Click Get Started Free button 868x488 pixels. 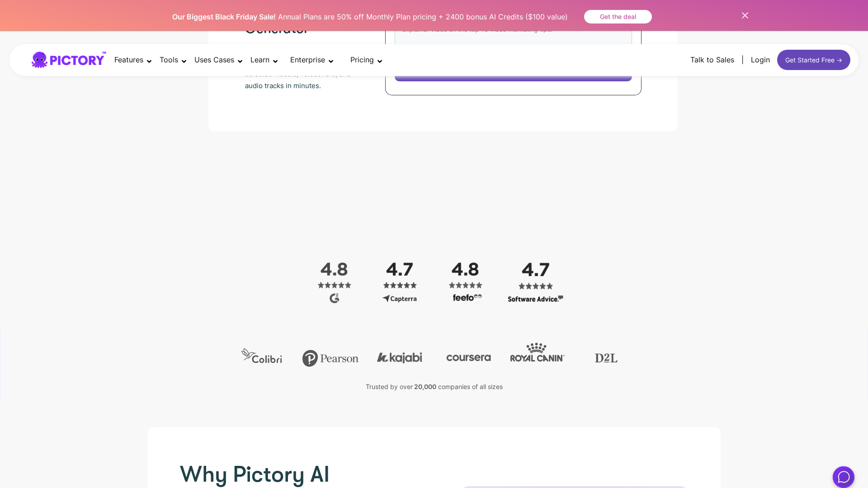tap(813, 60)
